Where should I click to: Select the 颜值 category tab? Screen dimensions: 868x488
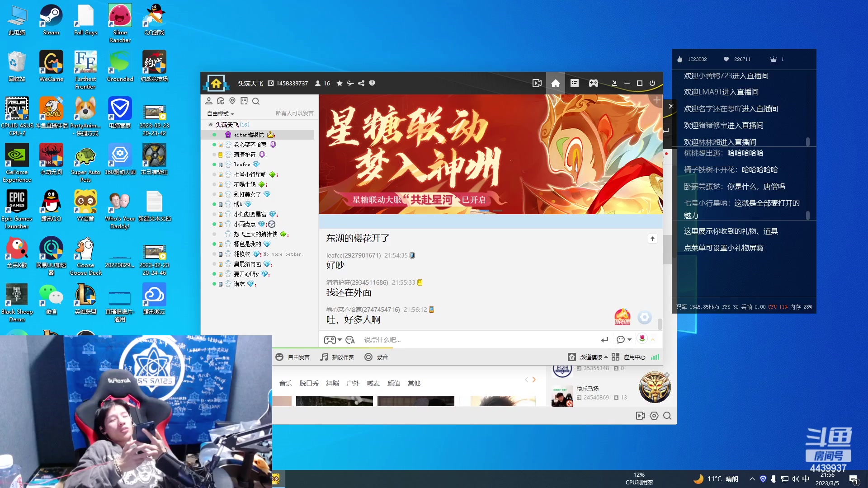click(394, 383)
